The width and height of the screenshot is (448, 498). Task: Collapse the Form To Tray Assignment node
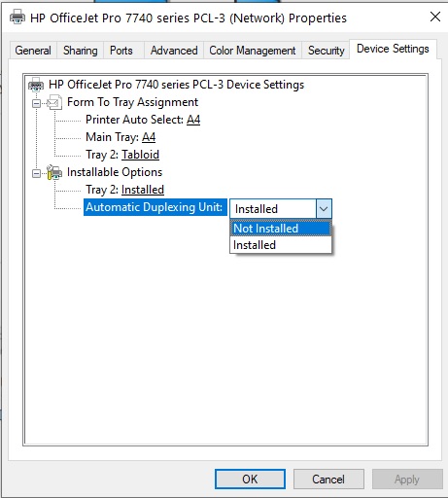[x=36, y=104]
